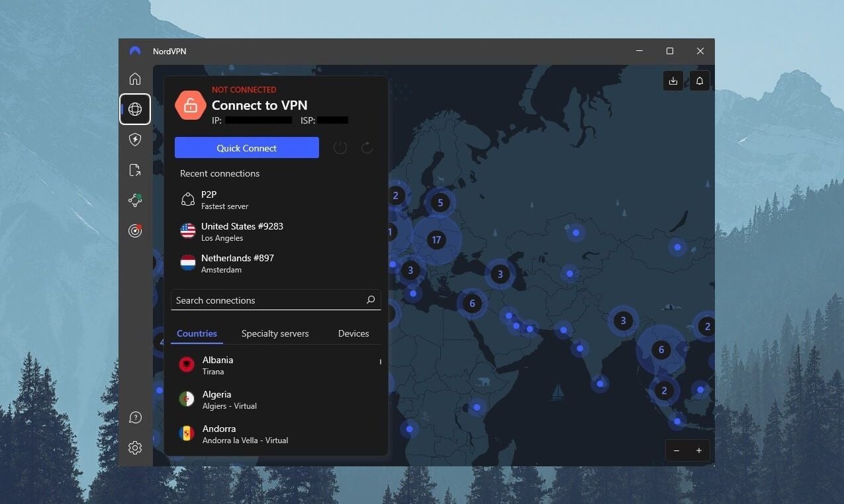Open the Home page from the sidebar
Screen dimensions: 844x504
coord(135,79)
